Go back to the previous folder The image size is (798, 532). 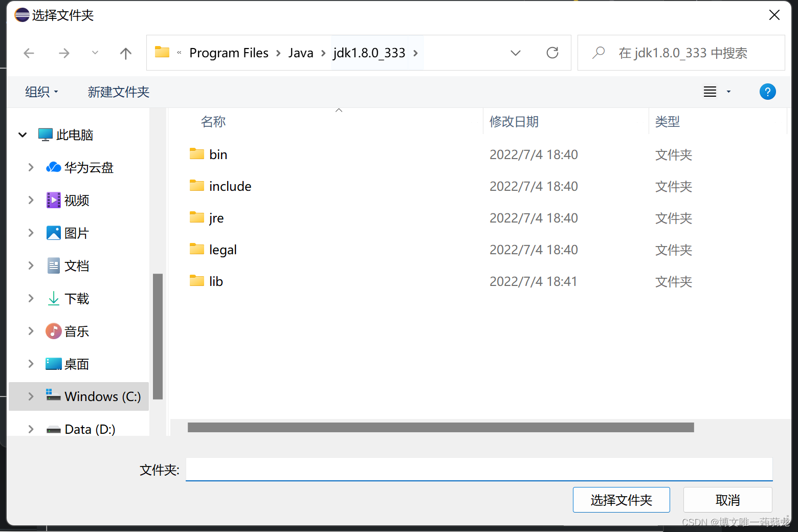click(29, 53)
